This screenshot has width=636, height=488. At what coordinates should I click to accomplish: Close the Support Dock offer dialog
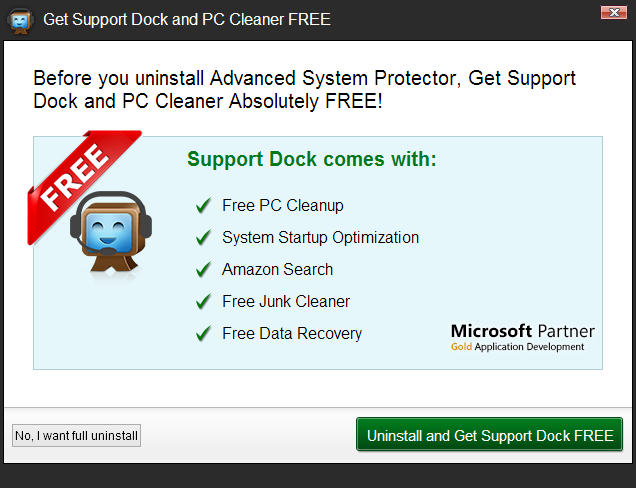click(613, 13)
